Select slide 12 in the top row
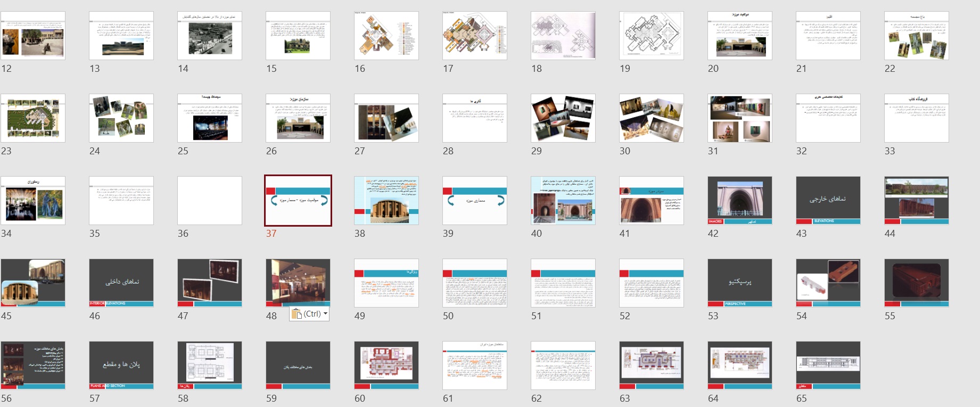Image resolution: width=980 pixels, height=407 pixels. (x=33, y=36)
